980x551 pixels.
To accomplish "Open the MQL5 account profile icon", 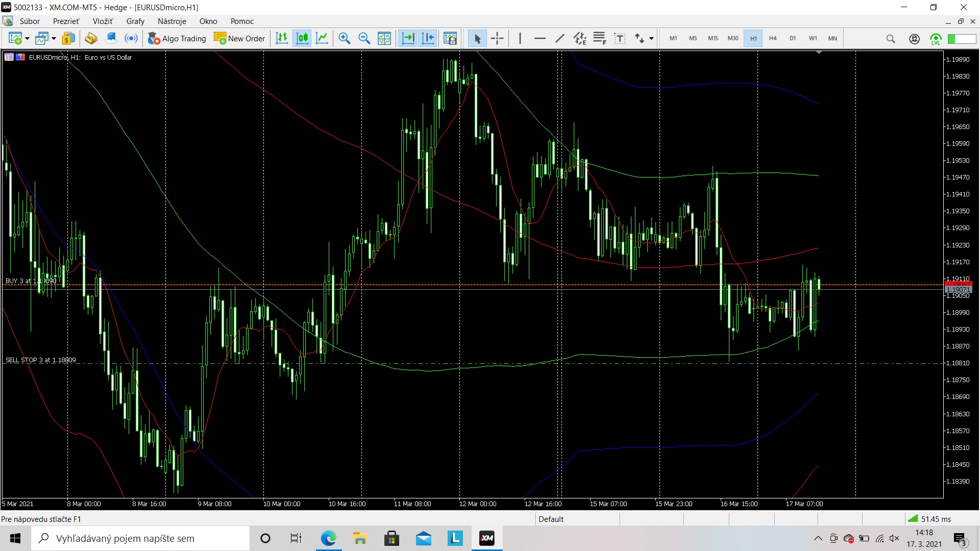I will pos(915,39).
